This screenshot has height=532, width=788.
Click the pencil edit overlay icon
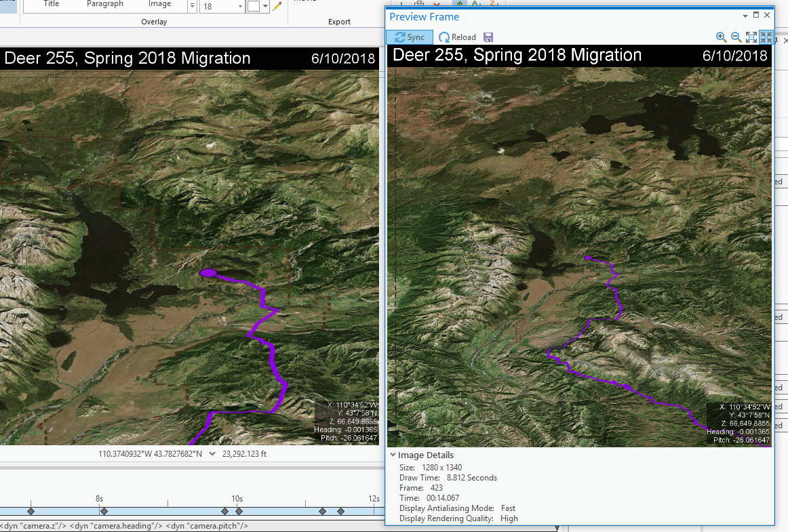pyautogui.click(x=277, y=6)
